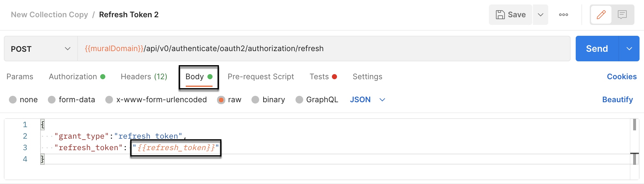Open the Cookies link
The height and width of the screenshot is (184, 644).
pyautogui.click(x=621, y=77)
